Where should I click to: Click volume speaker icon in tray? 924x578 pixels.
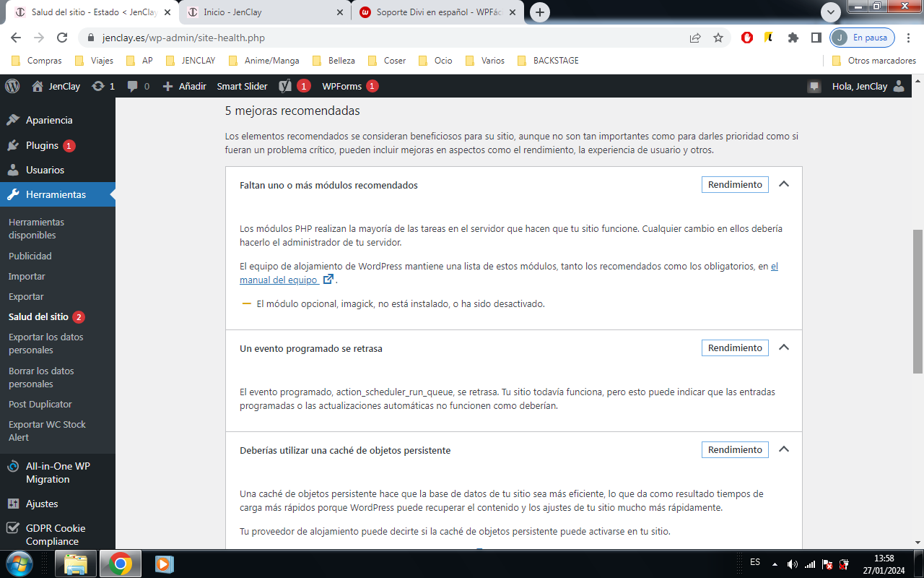tap(792, 564)
